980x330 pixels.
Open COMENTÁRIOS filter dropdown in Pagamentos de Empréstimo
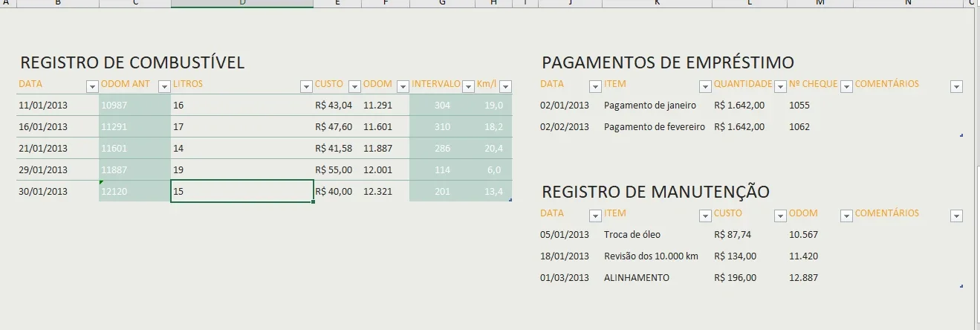click(956, 87)
